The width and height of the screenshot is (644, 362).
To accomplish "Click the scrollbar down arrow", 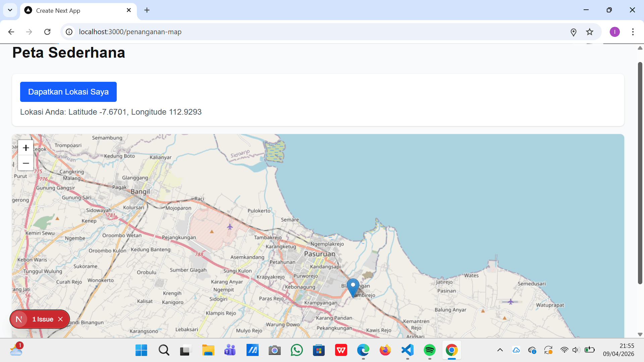I will point(640,335).
